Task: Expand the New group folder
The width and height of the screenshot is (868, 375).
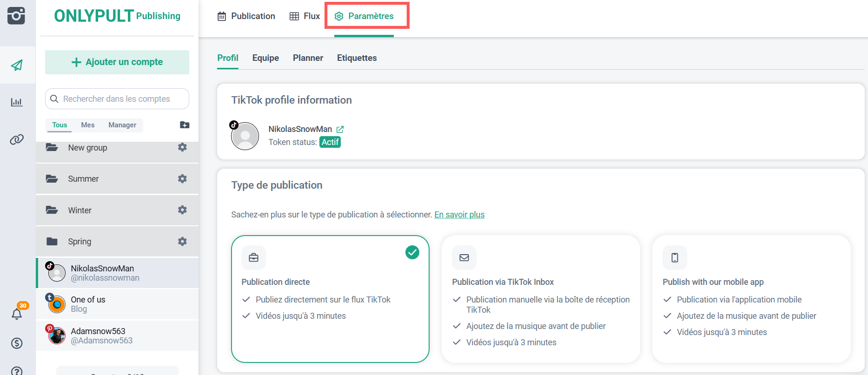Action: pos(87,148)
